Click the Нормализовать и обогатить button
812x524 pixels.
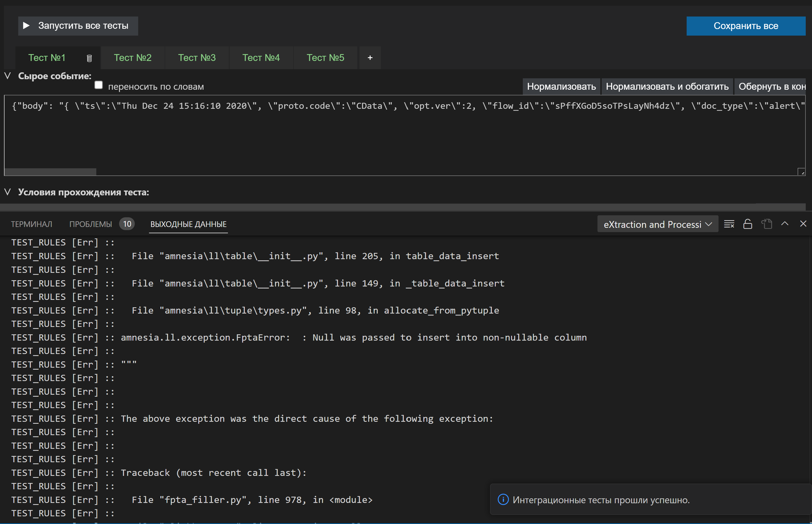(x=667, y=86)
